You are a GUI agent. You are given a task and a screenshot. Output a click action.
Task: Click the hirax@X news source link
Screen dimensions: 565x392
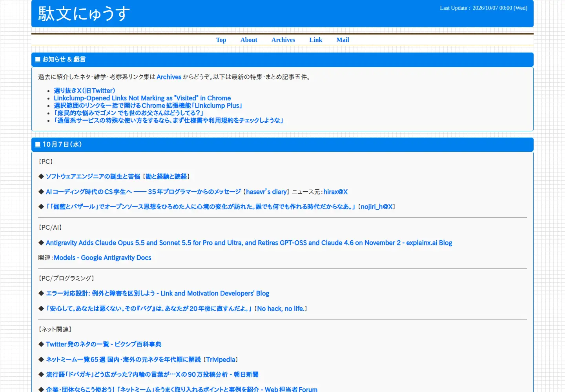coord(335,192)
